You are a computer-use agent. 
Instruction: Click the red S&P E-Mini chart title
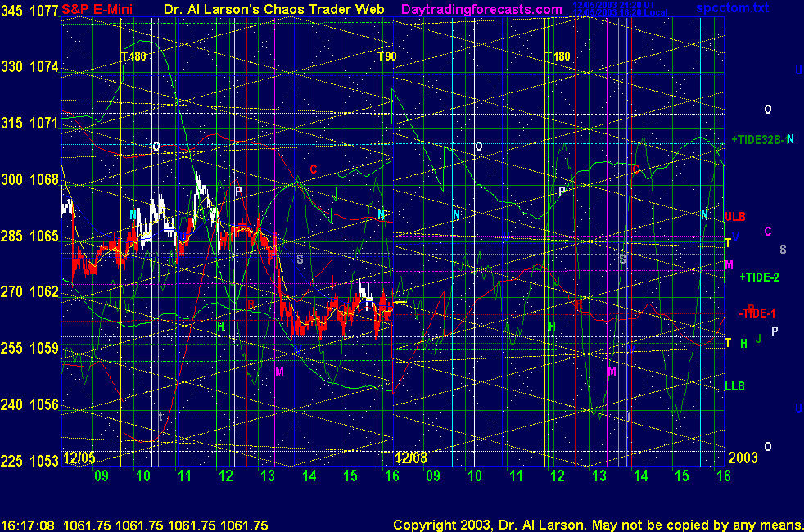tap(97, 9)
